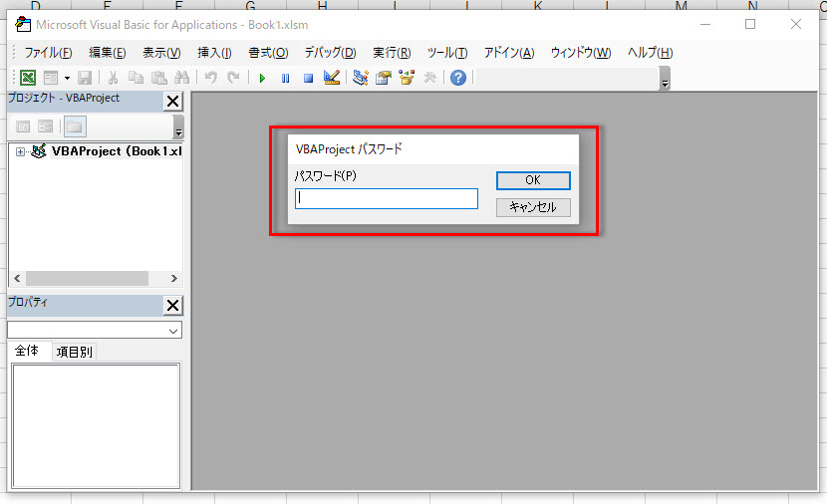Click the Copy toolbar icon
Screen dimensions: 827x504
pyautogui.click(x=136, y=78)
